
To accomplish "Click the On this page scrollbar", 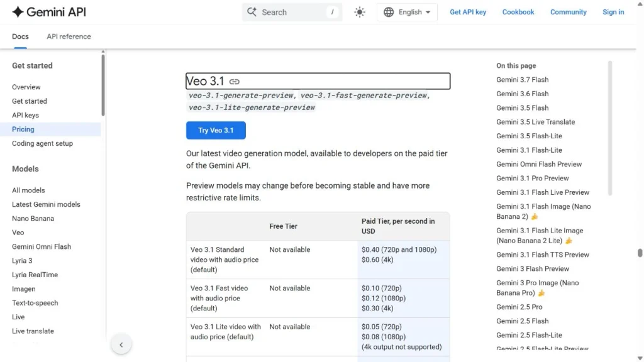I will point(610,128).
